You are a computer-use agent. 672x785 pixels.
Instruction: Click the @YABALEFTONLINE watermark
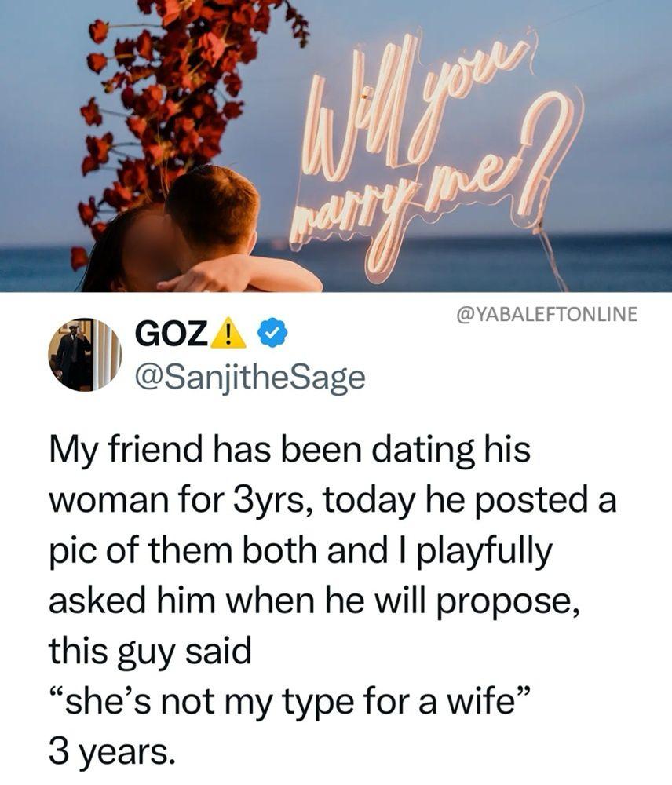coord(547,313)
